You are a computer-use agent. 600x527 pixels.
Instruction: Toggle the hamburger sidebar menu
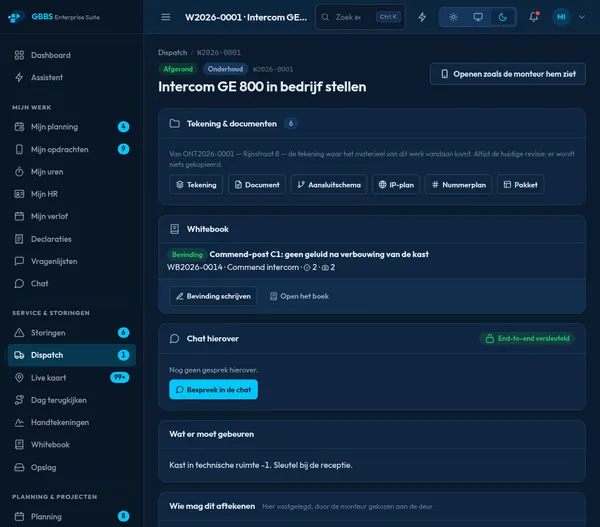click(x=166, y=17)
